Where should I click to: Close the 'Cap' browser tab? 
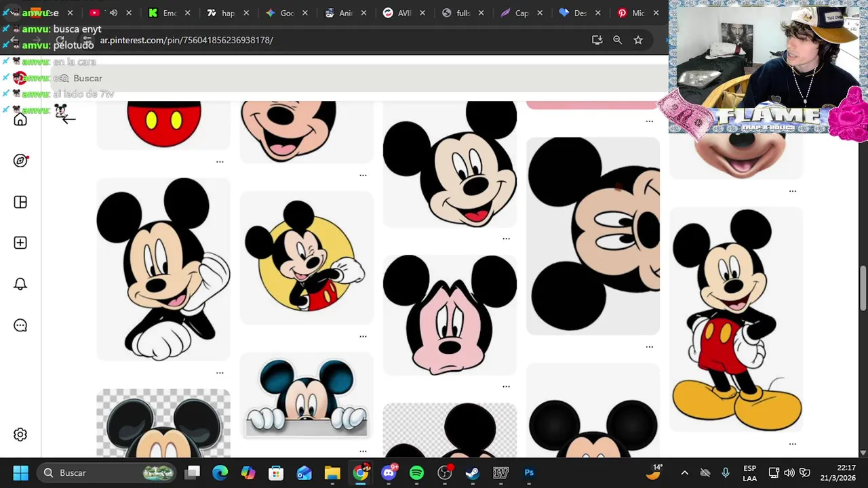(539, 13)
